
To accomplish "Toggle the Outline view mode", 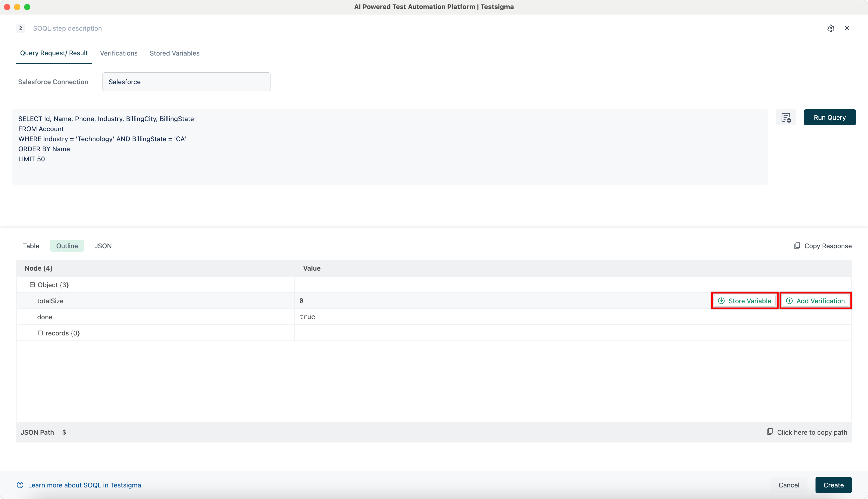I will [67, 246].
